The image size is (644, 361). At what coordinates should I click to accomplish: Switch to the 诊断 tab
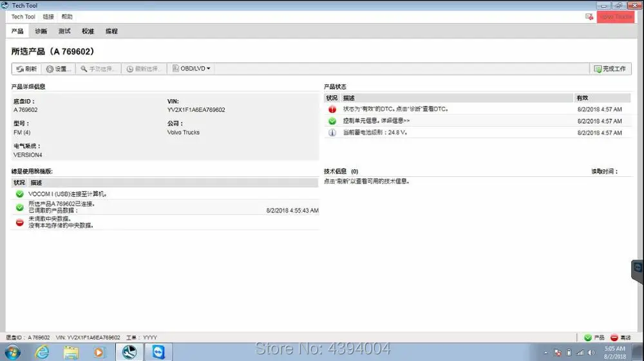(x=41, y=31)
